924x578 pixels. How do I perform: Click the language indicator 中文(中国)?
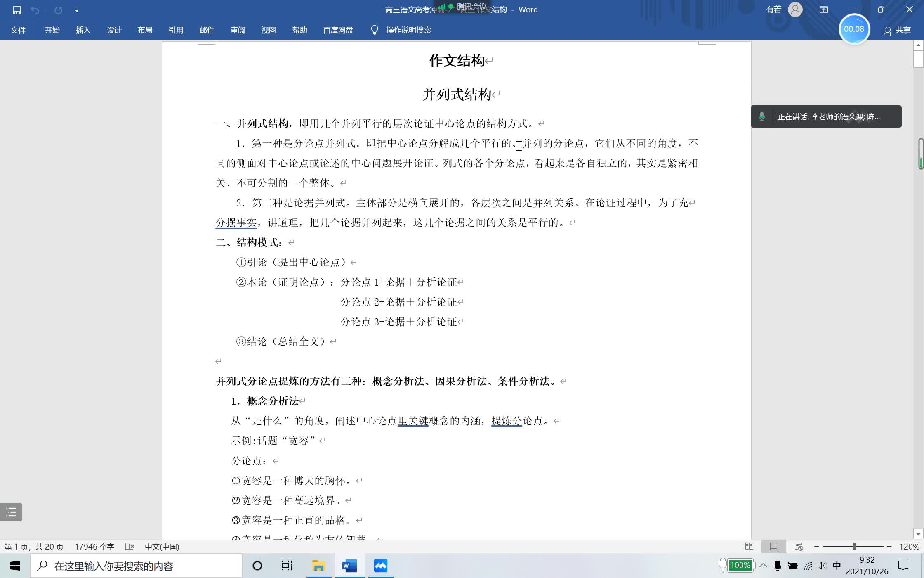[x=162, y=547]
